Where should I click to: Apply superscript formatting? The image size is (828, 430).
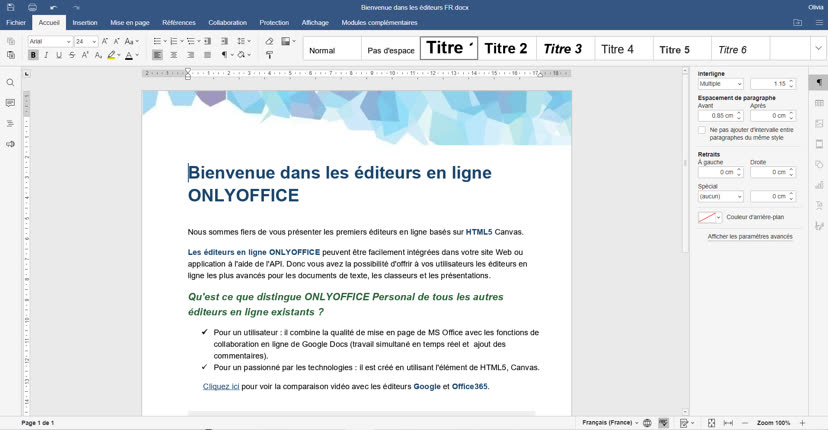coord(85,55)
